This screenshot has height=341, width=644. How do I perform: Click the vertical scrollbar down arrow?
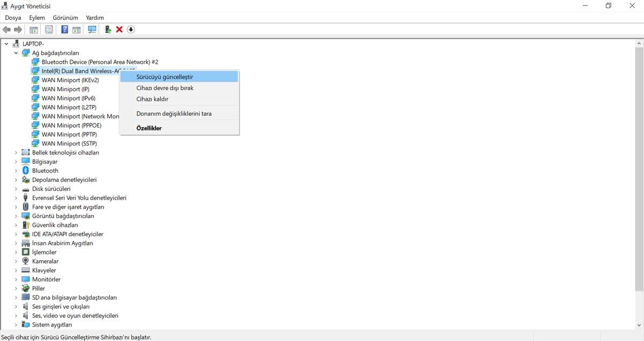639,325
